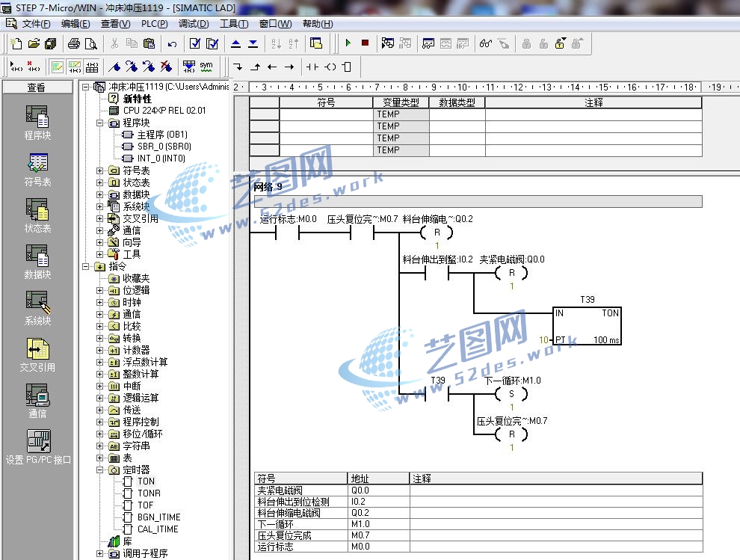This screenshot has width=740, height=560.
Task: Open 状态表 from the left navigation bar
Action: coord(37,216)
